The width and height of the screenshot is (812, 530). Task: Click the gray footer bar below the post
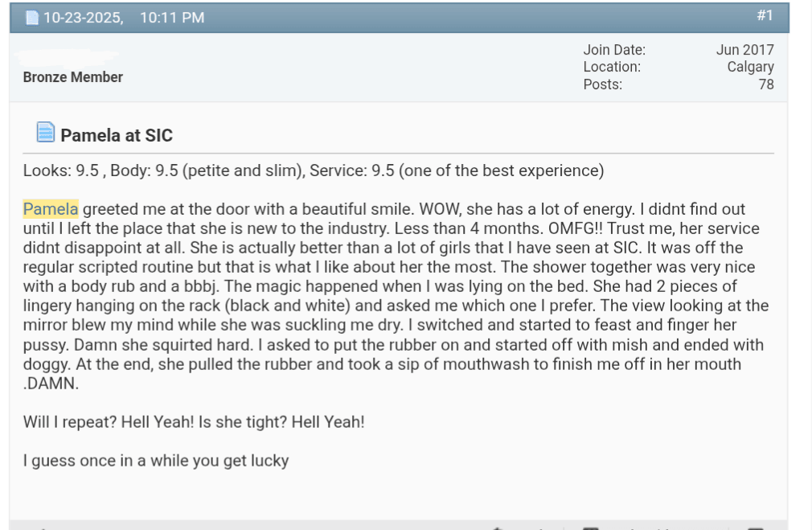tap(241, 525)
